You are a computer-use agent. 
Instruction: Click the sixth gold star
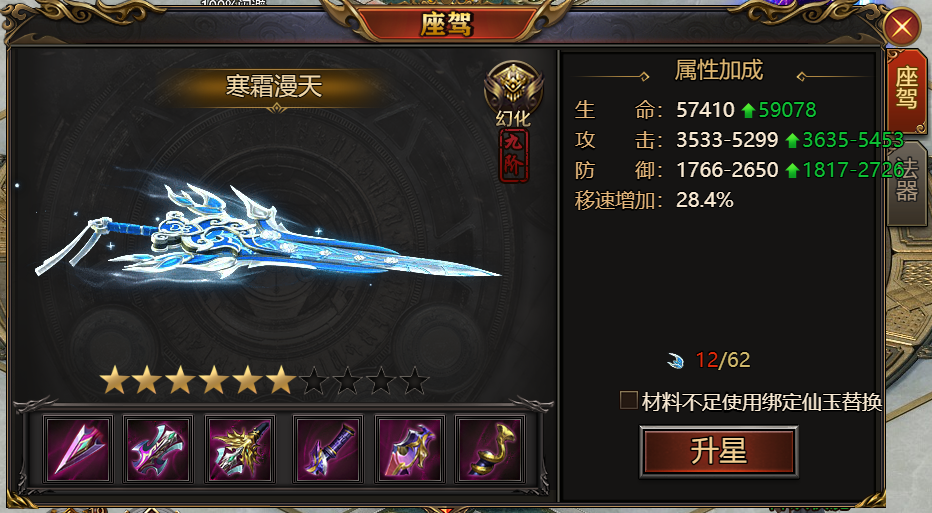point(281,380)
